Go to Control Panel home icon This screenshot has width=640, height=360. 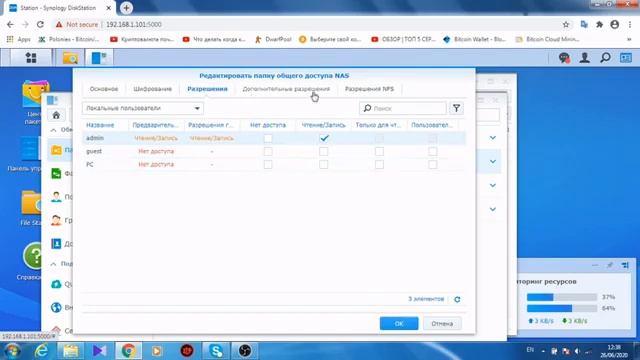pyautogui.click(x=56, y=116)
